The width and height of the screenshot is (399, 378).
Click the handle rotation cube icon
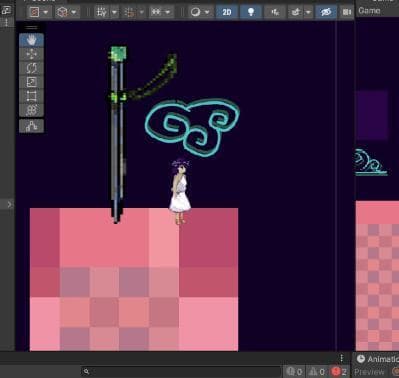(x=62, y=13)
